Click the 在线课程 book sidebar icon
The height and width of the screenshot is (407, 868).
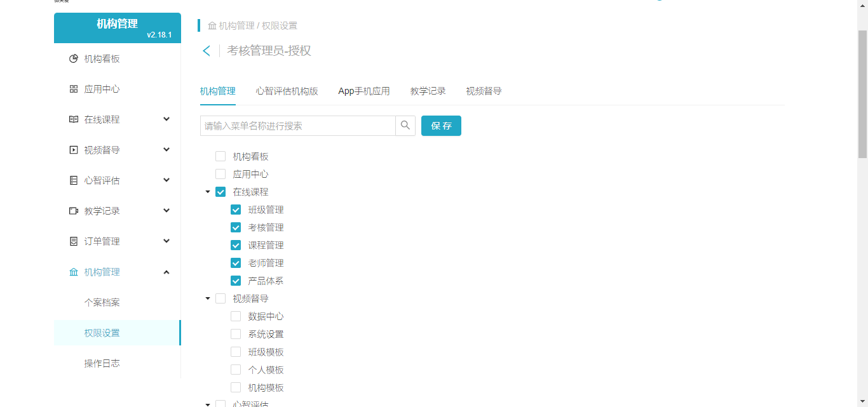(74, 120)
